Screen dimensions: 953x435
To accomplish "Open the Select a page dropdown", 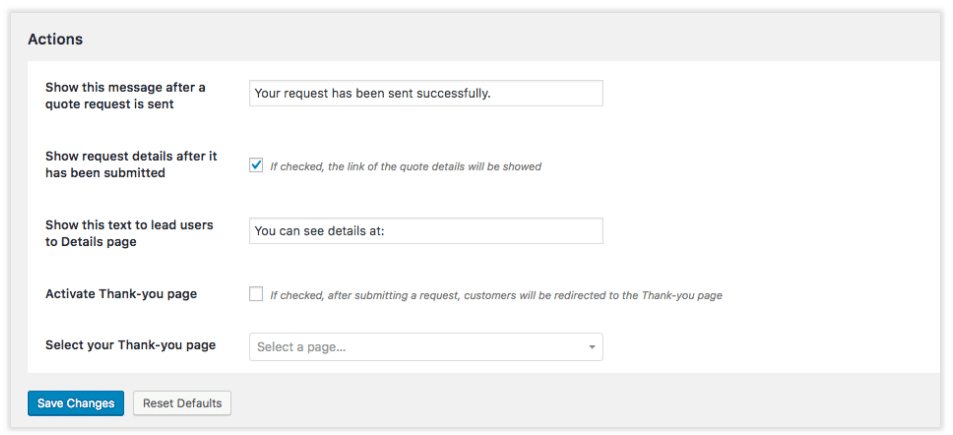I will pyautogui.click(x=426, y=347).
